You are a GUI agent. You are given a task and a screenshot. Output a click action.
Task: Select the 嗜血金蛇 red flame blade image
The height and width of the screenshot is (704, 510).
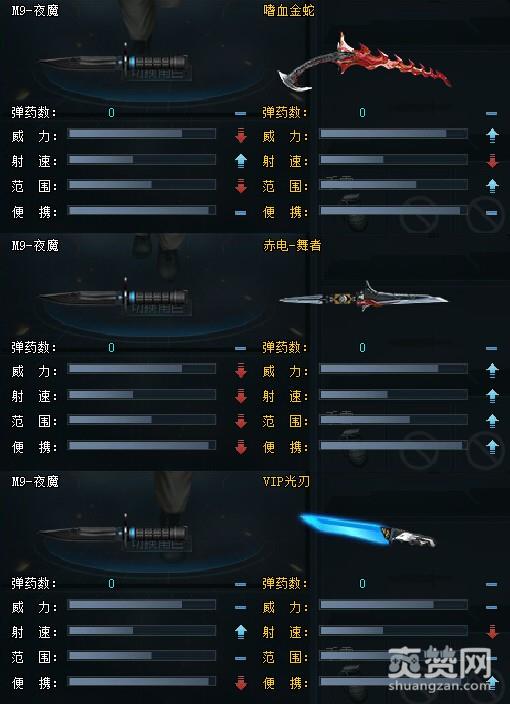364,62
